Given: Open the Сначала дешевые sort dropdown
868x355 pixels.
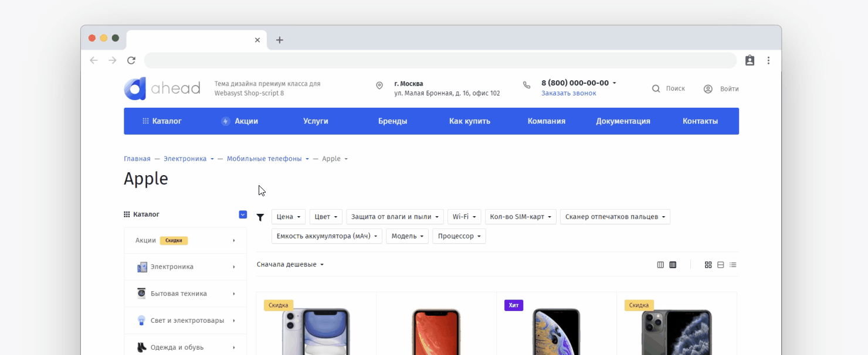Looking at the screenshot, I should point(290,265).
